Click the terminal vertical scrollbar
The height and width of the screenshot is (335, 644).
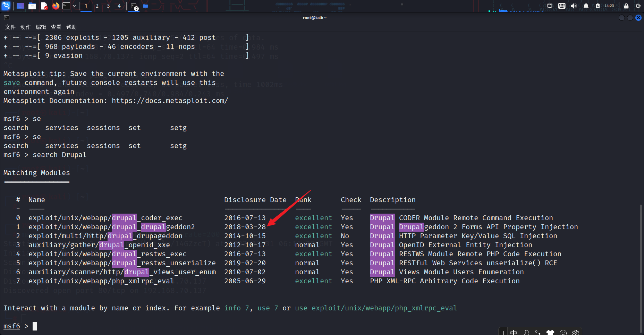pos(641,269)
